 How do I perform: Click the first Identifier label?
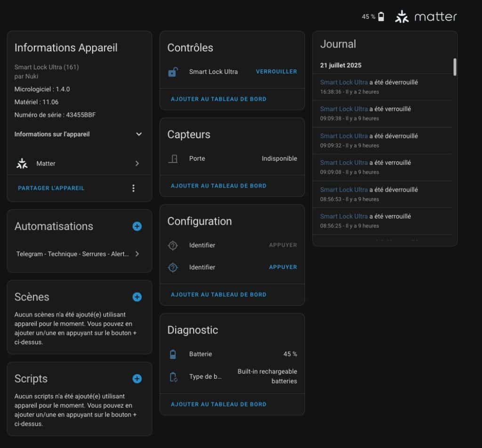click(x=202, y=245)
